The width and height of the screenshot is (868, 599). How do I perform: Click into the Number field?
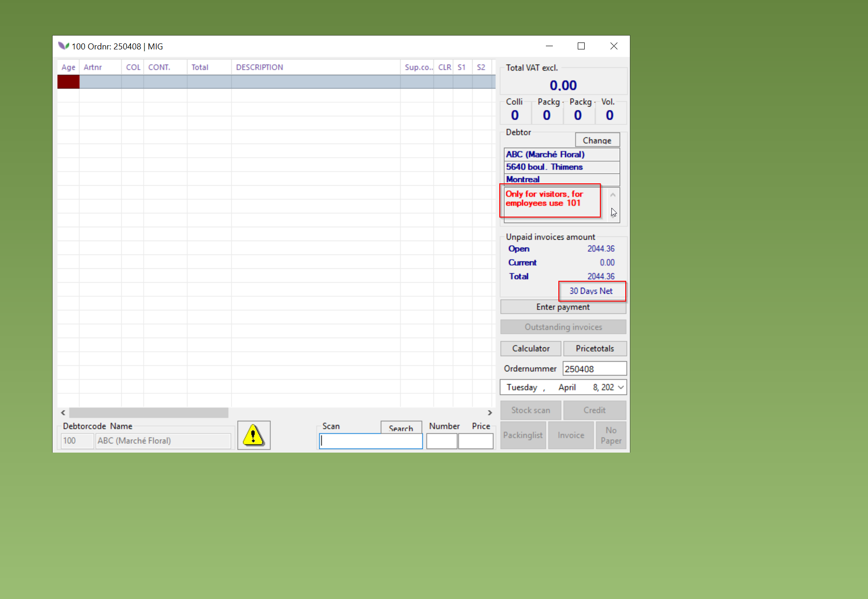441,441
